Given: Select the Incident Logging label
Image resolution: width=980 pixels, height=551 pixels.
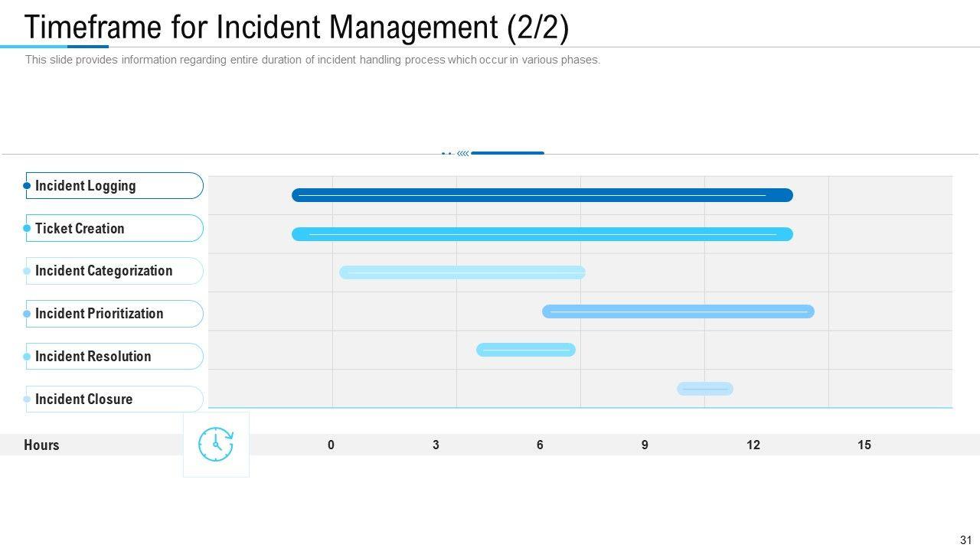Looking at the screenshot, I should click(85, 186).
